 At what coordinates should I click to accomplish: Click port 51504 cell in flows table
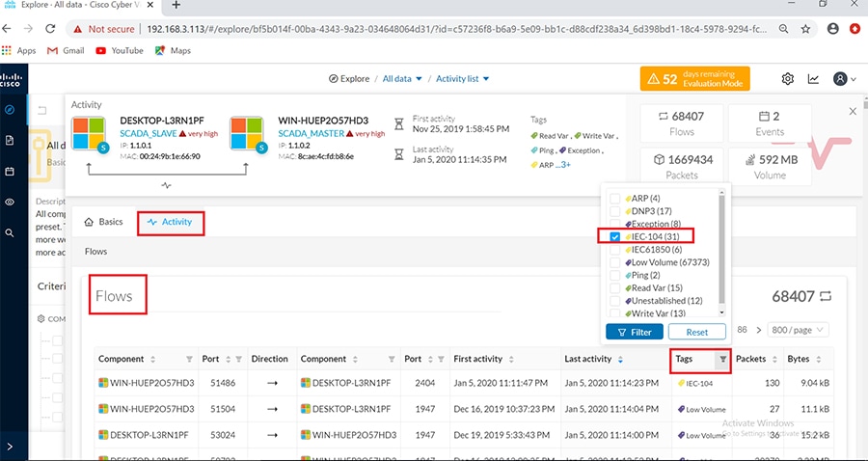(224, 409)
